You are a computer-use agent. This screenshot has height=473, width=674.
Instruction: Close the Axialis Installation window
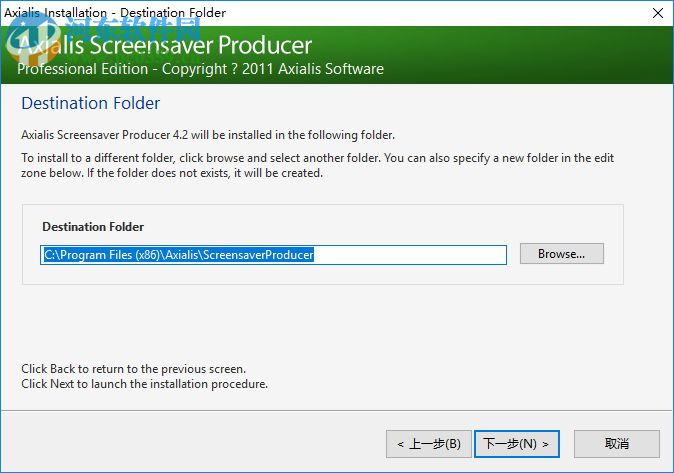tap(658, 13)
